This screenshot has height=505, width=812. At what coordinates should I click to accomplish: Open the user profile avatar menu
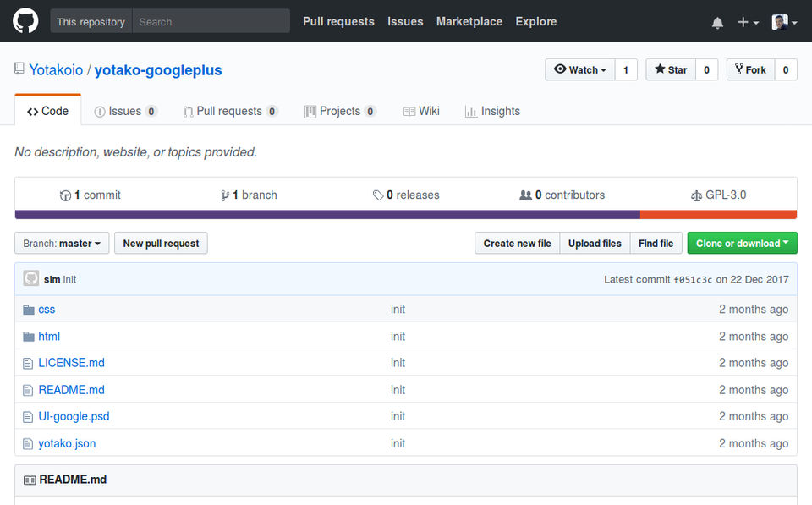(x=784, y=23)
